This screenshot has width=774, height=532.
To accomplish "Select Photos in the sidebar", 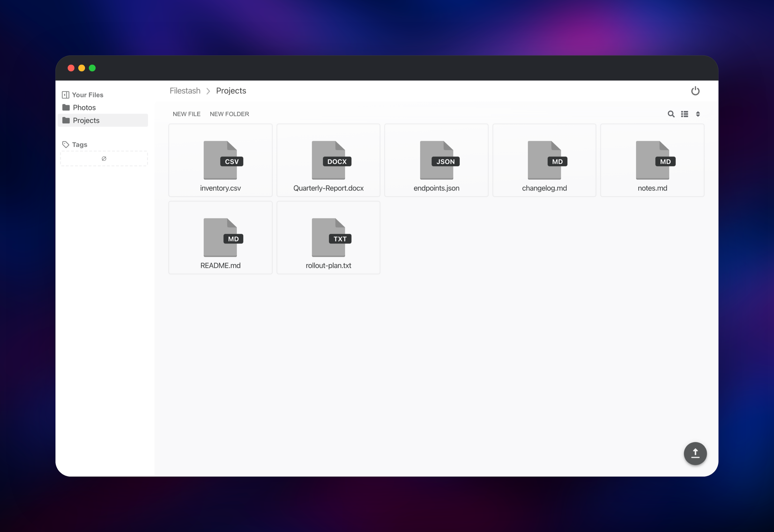I will (x=103, y=107).
